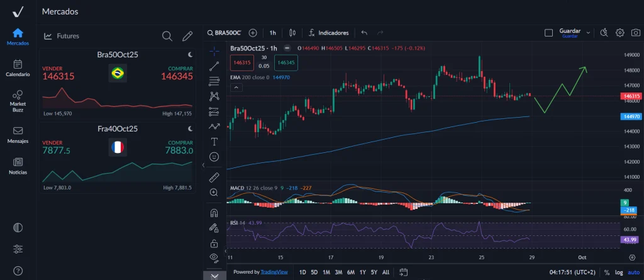This screenshot has width=644, height=280.
Task: Pick the ruler measure tool
Action: [x=214, y=177]
